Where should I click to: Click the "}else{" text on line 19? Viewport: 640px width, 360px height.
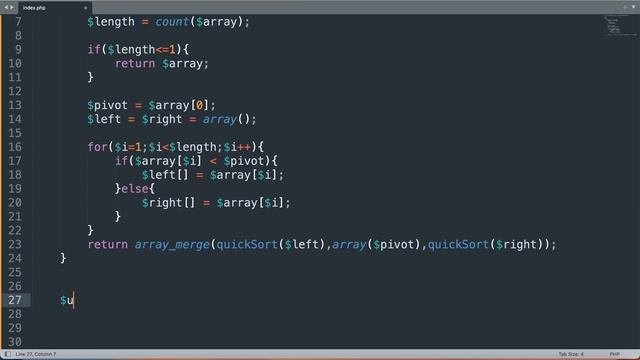click(x=135, y=189)
